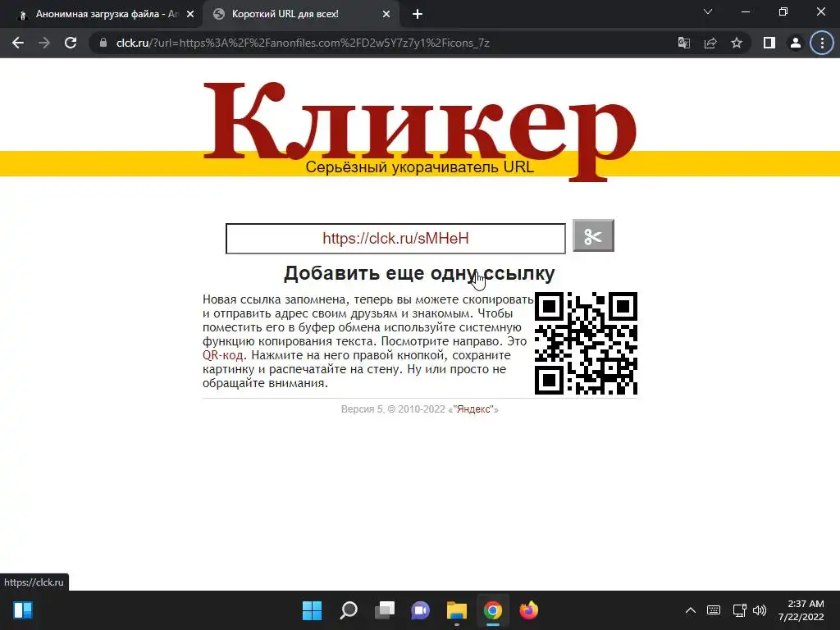Open Windows Start menu
The image size is (840, 630).
point(313,610)
